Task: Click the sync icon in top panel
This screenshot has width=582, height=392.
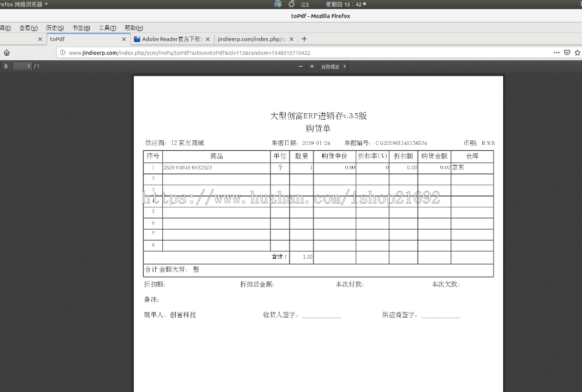Action: pos(292,4)
